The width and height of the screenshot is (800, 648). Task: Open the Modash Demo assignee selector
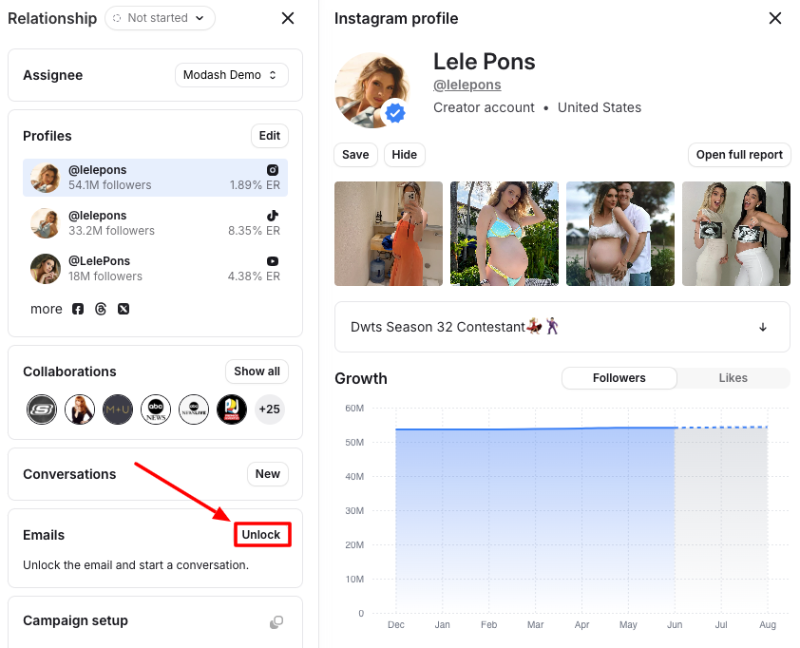pos(231,75)
